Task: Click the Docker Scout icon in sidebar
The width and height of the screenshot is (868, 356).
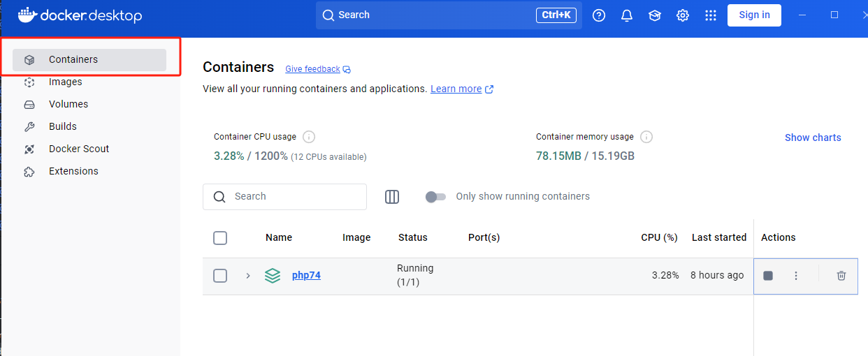Action: click(x=29, y=149)
